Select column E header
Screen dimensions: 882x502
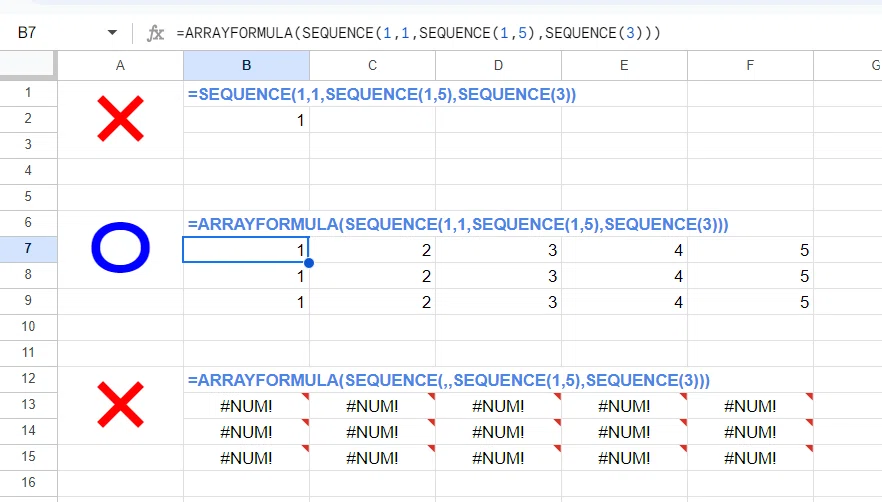pyautogui.click(x=624, y=65)
